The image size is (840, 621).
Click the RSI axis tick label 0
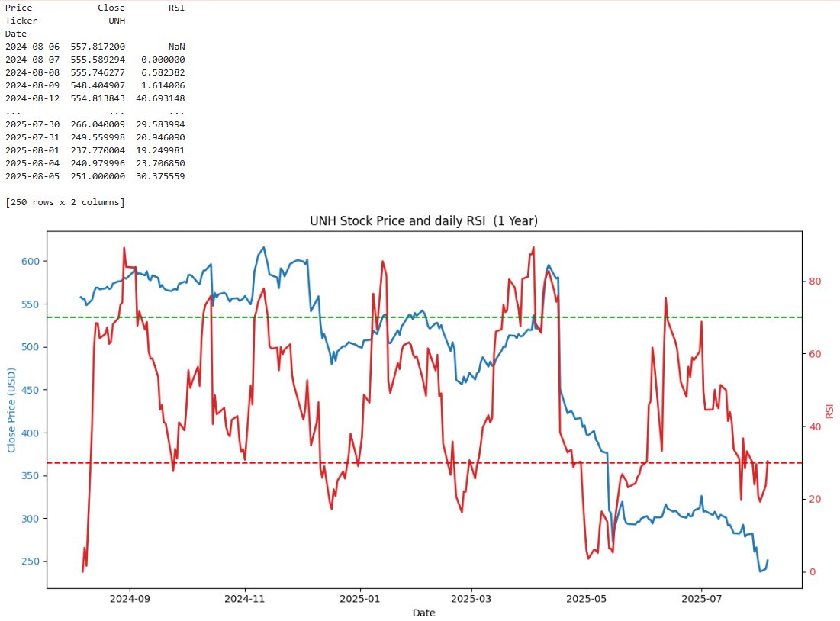[x=812, y=572]
